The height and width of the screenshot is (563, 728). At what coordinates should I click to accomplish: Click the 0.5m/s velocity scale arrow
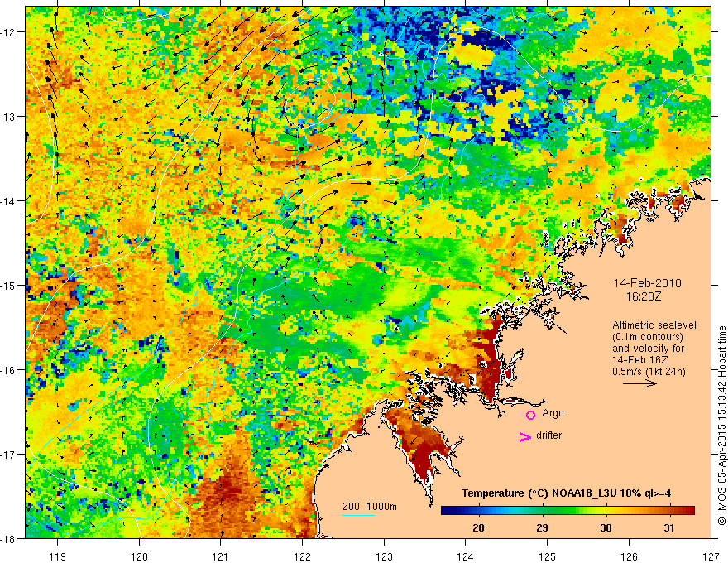click(x=639, y=383)
